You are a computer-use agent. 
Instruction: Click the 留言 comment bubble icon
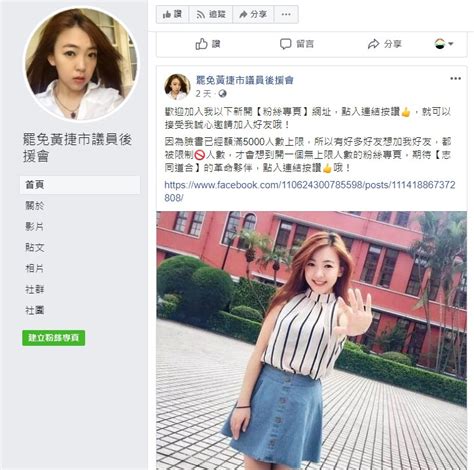click(285, 44)
